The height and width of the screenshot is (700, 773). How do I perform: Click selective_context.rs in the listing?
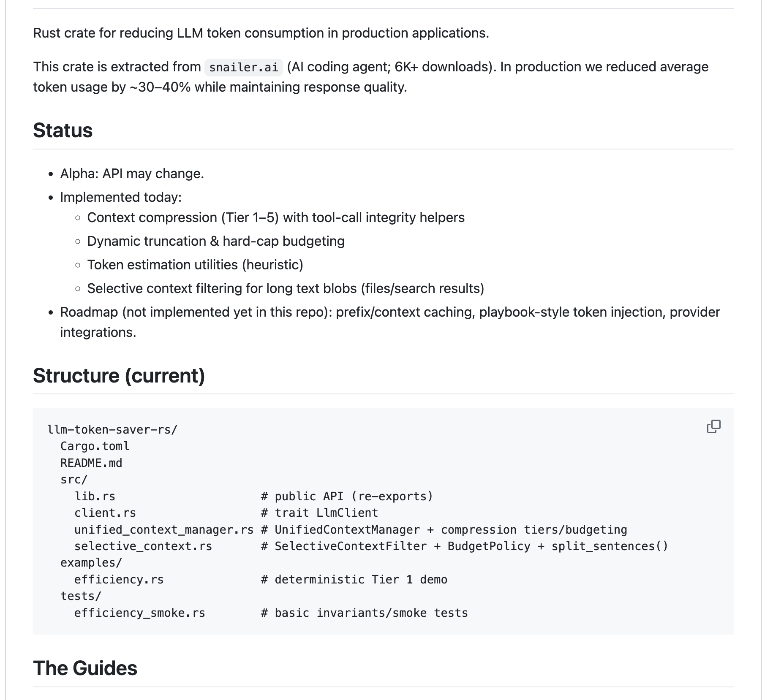click(143, 546)
